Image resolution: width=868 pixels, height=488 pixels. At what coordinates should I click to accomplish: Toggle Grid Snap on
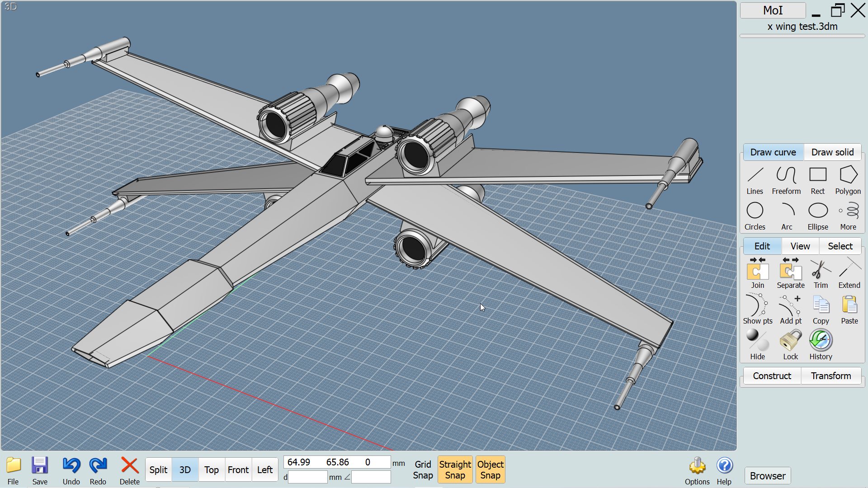pos(423,469)
